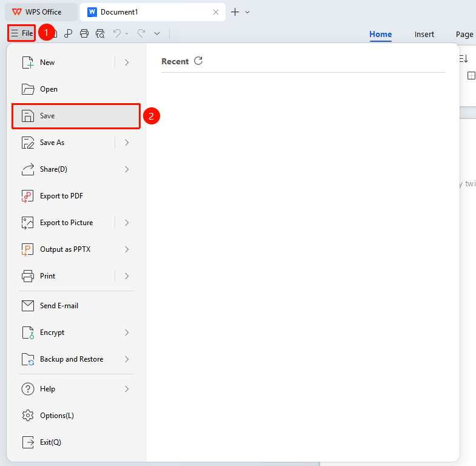Choose Exit(Q) in the File menu
This screenshot has height=466, width=476.
click(x=76, y=442)
